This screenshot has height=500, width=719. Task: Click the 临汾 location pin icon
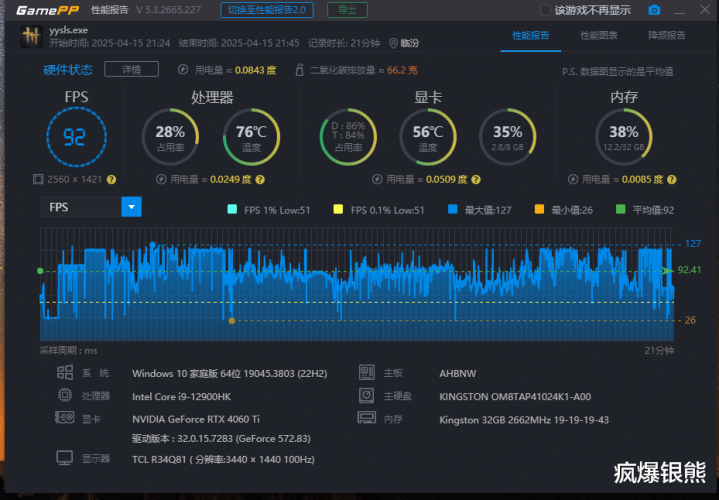point(392,43)
